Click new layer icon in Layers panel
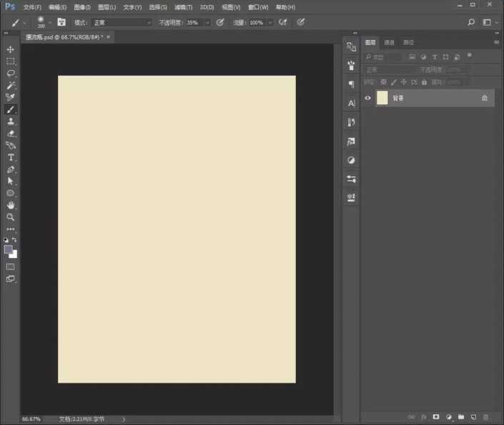This screenshot has width=504, height=425. [473, 416]
